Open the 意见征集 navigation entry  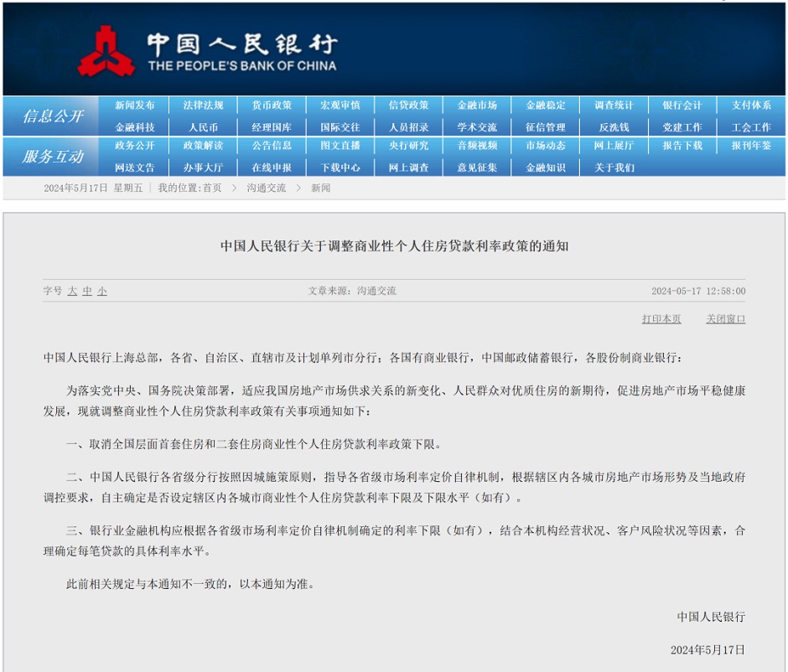click(477, 166)
